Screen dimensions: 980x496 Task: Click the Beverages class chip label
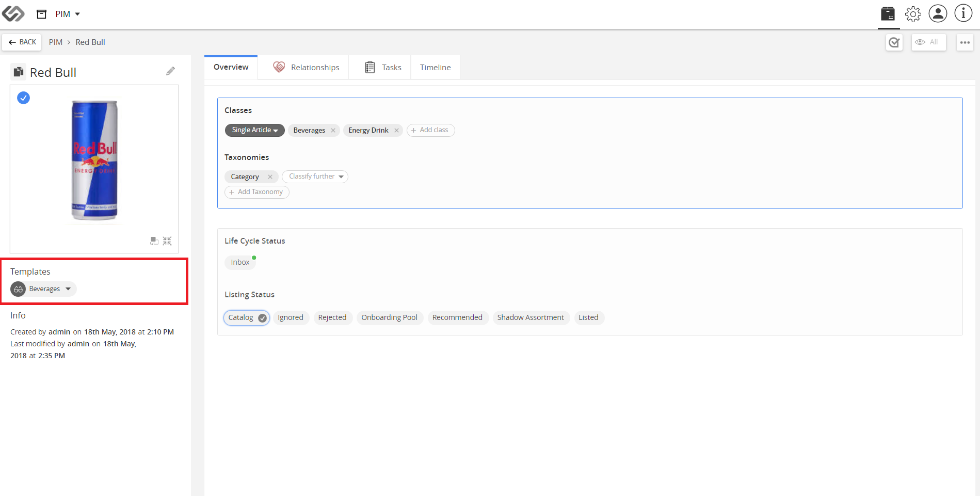[x=309, y=131]
